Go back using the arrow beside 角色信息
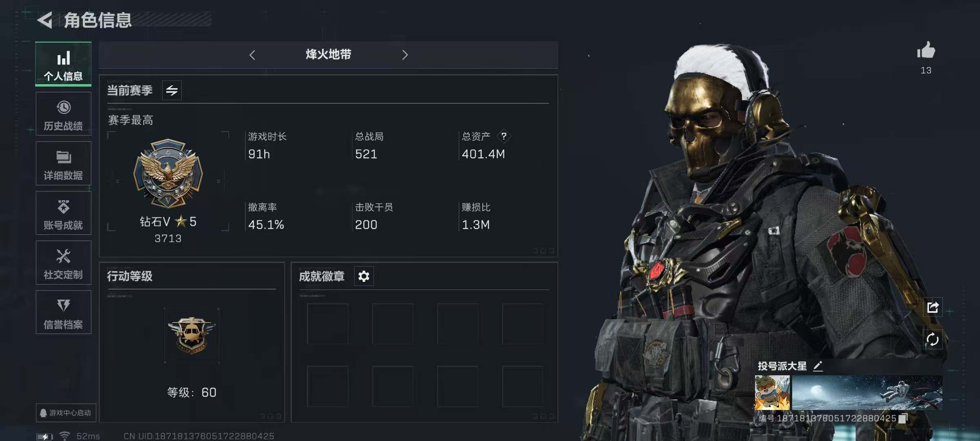The width and height of the screenshot is (980, 441). point(45,20)
